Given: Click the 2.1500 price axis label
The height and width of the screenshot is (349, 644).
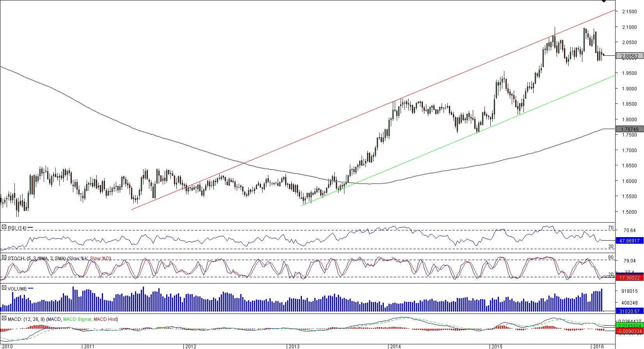Looking at the screenshot, I should pyautogui.click(x=630, y=11).
